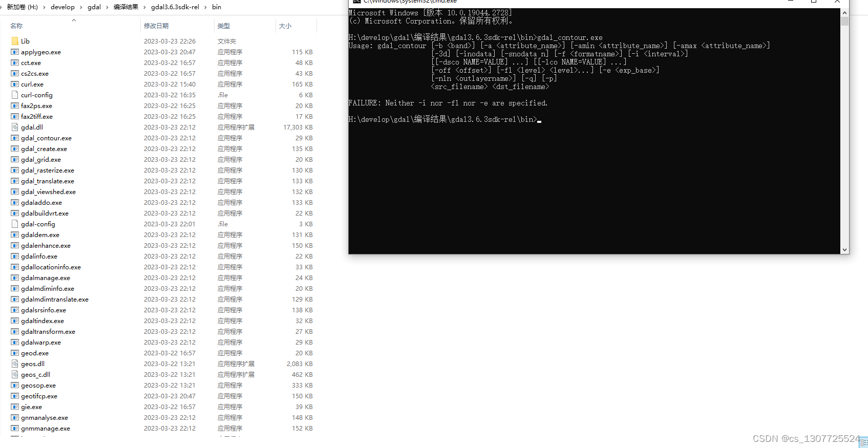
Task: Sort files by 大小 column header
Action: click(x=285, y=26)
